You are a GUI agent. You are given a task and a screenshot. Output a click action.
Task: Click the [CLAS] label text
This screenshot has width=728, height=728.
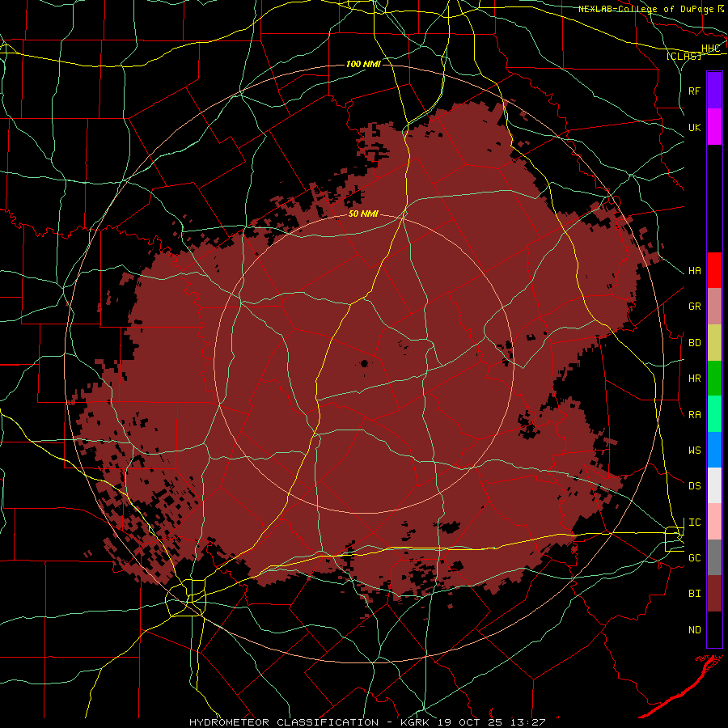click(684, 57)
